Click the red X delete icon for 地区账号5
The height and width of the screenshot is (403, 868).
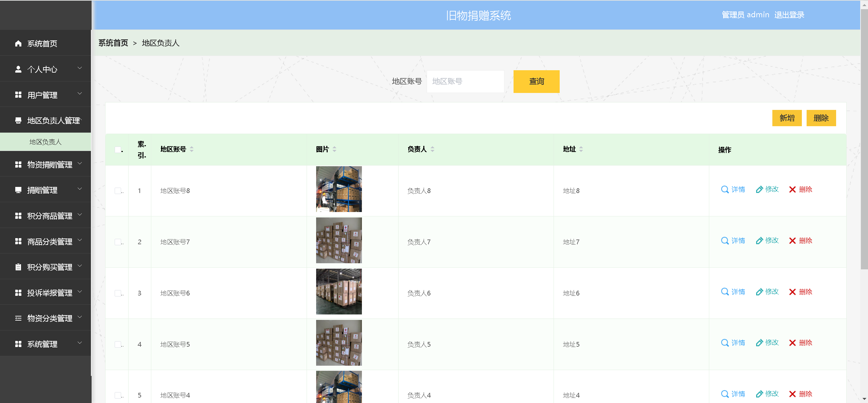coord(792,343)
